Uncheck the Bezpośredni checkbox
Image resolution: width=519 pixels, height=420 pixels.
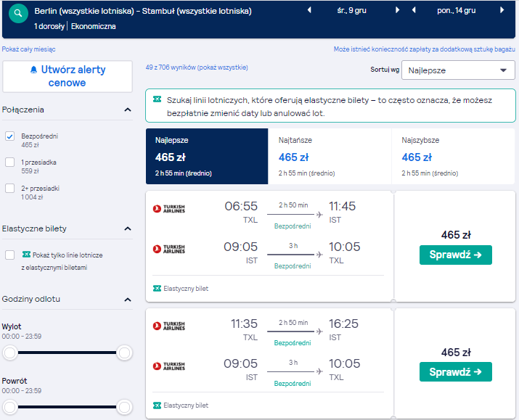click(x=10, y=136)
